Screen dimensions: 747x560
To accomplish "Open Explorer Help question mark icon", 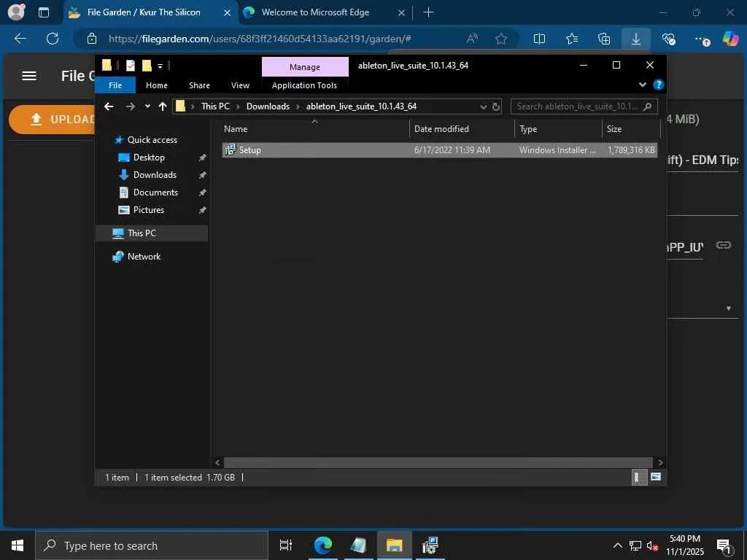I will (x=659, y=85).
